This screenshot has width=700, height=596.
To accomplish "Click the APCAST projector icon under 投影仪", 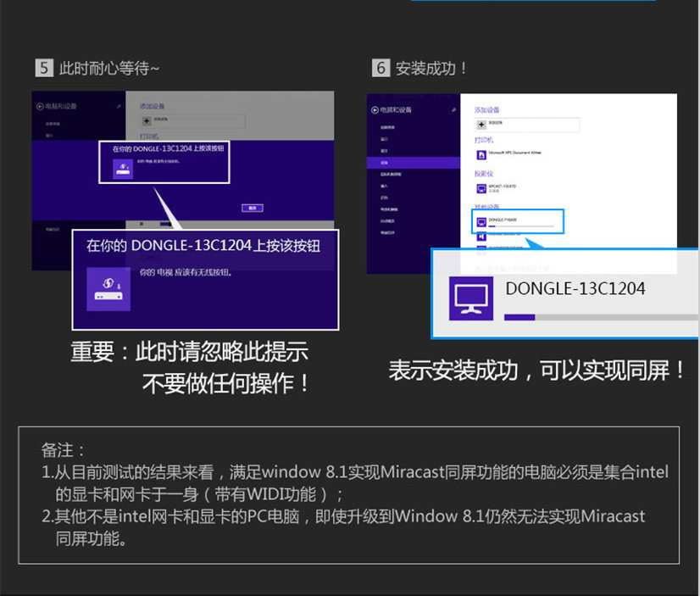I will coord(480,187).
